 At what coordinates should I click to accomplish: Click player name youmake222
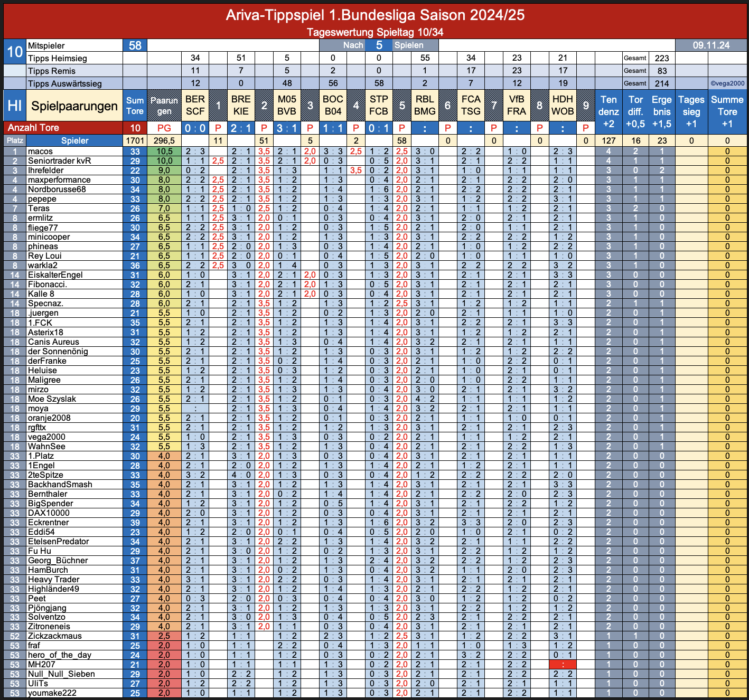point(52,693)
